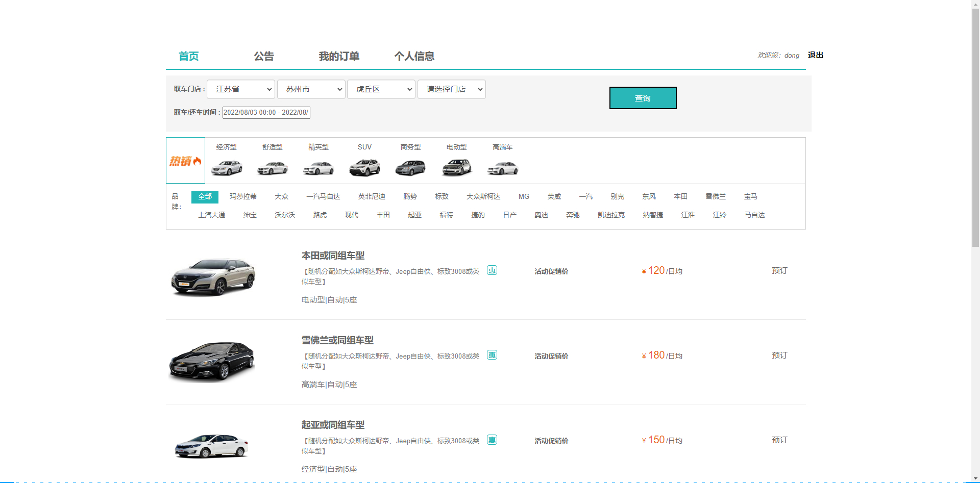Screen dimensions: 980x483
Task: Filter by brand 纳智捷
Action: click(x=653, y=215)
